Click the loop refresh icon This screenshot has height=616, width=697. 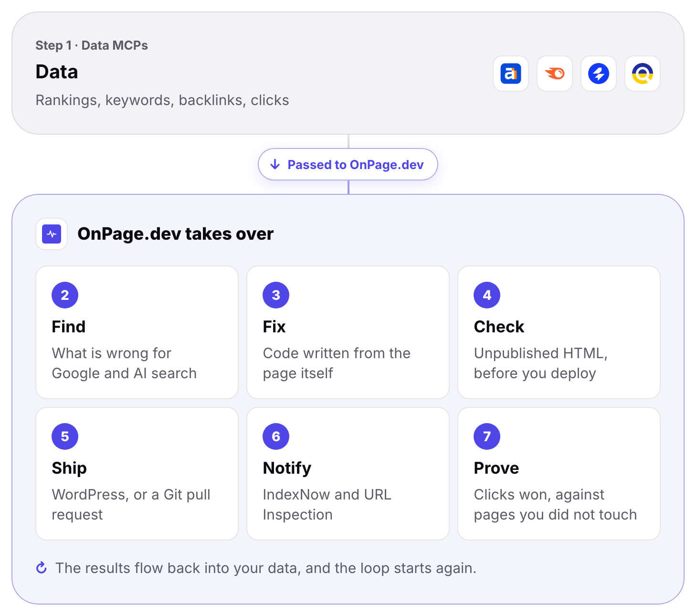[x=42, y=568]
